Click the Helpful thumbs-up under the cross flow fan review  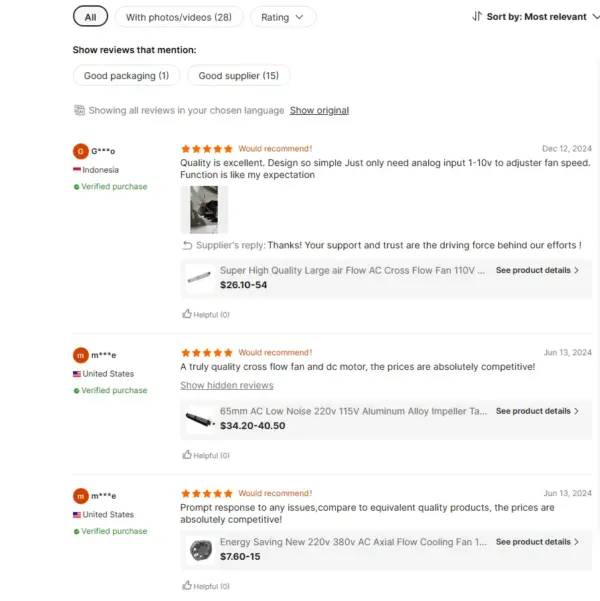187,455
